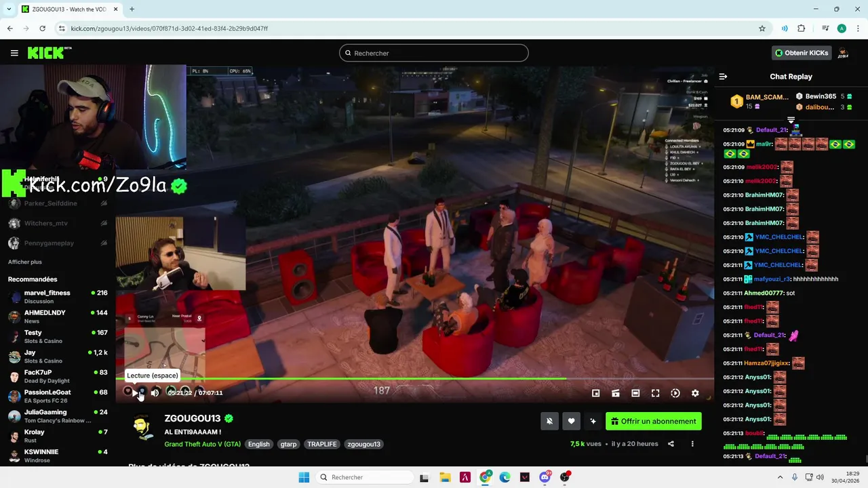Image resolution: width=868 pixels, height=488 pixels.
Task: Open new Chrome tab
Action: (x=132, y=9)
